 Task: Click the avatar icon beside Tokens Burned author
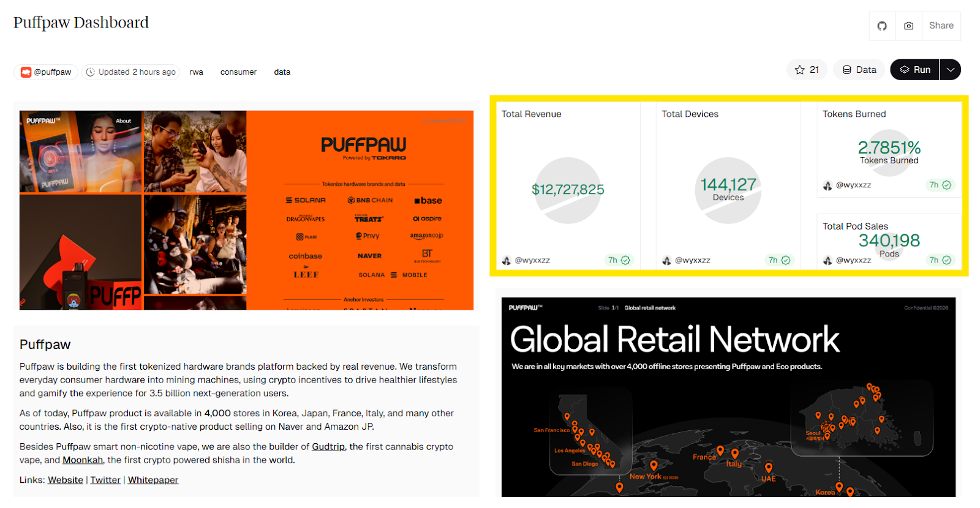827,185
